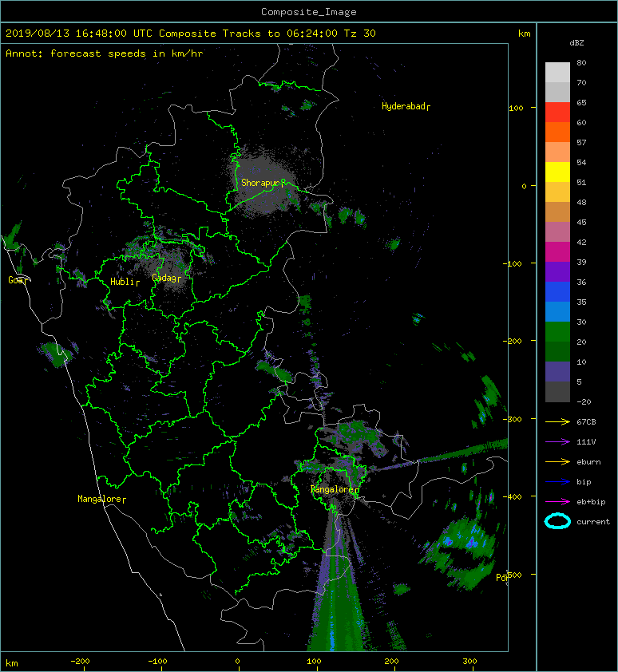
Task: Click the yellow 67CB track arrow
Action: pyautogui.click(x=557, y=421)
